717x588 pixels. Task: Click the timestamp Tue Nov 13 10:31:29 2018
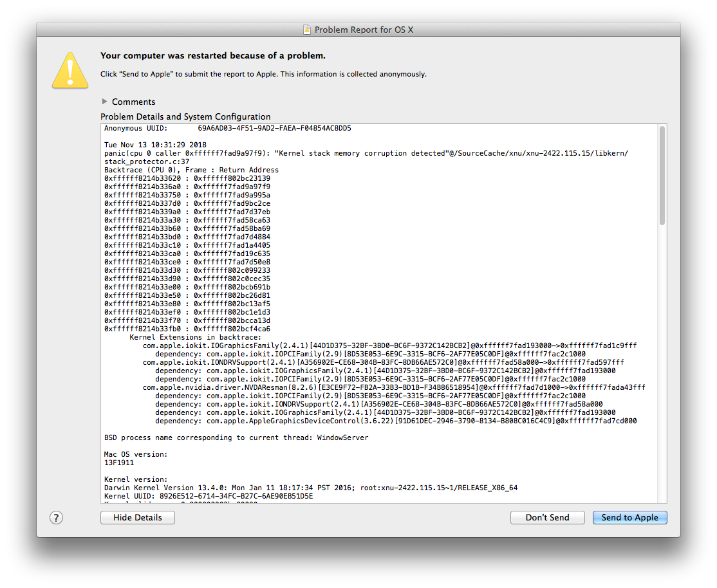point(156,145)
